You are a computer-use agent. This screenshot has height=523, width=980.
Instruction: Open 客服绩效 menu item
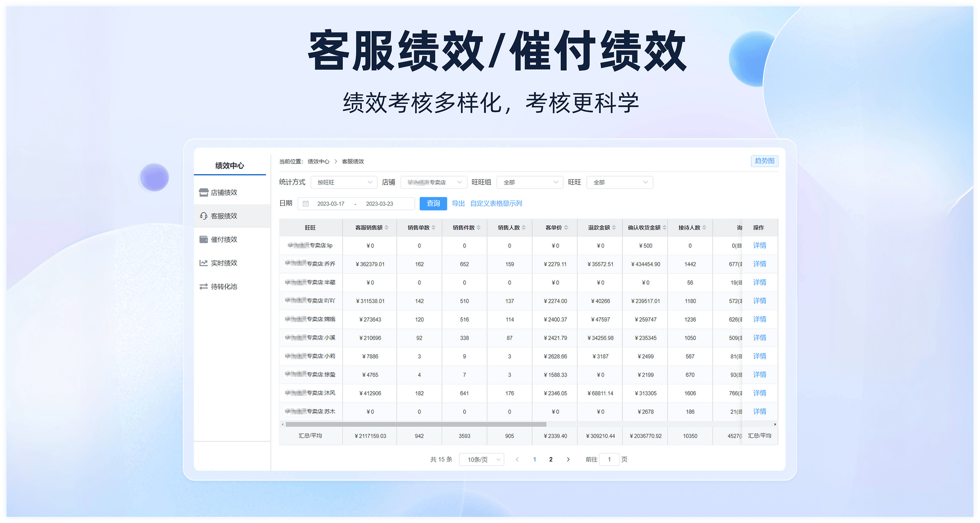coord(232,216)
